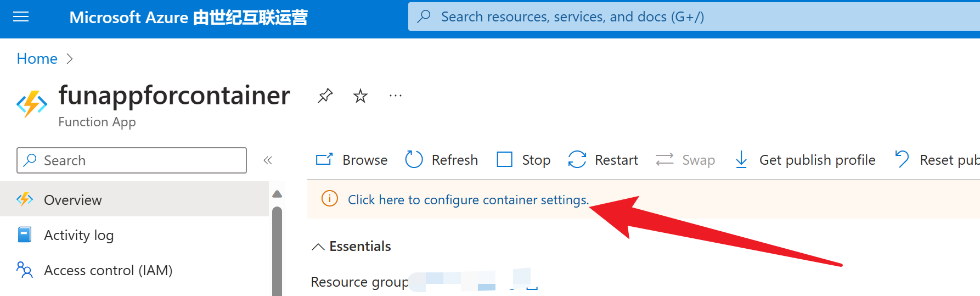Image resolution: width=980 pixels, height=296 pixels.
Task: Focus the global search resources box
Action: point(658,17)
